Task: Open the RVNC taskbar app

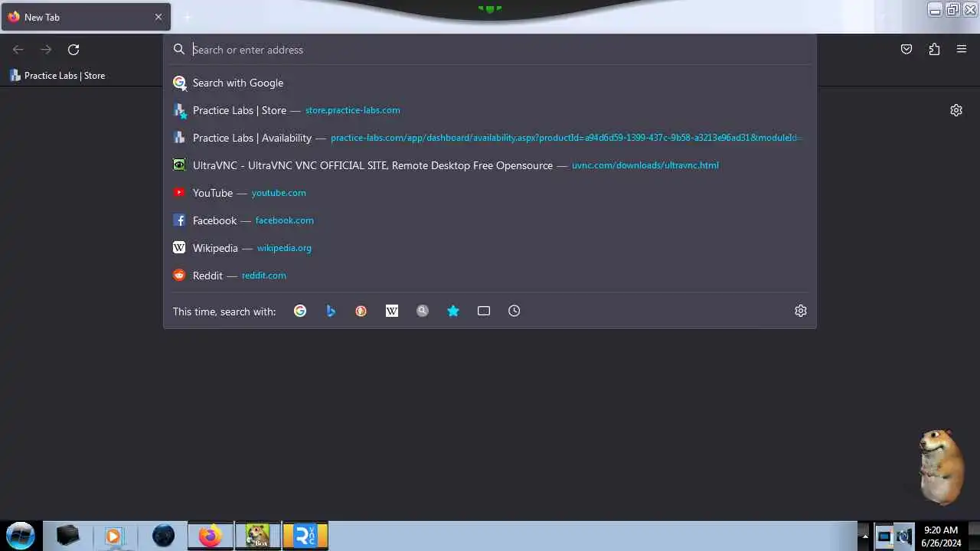Action: 305,536
